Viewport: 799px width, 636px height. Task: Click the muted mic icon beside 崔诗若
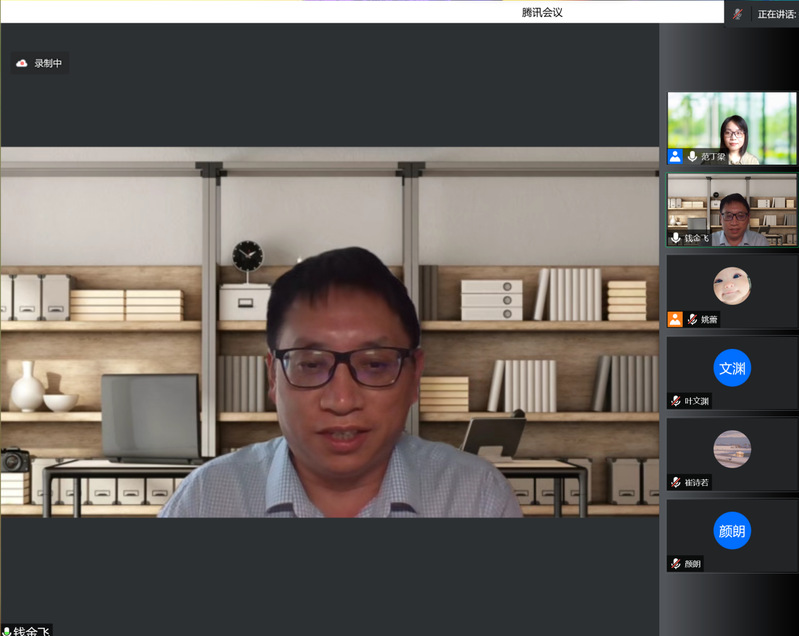[676, 482]
